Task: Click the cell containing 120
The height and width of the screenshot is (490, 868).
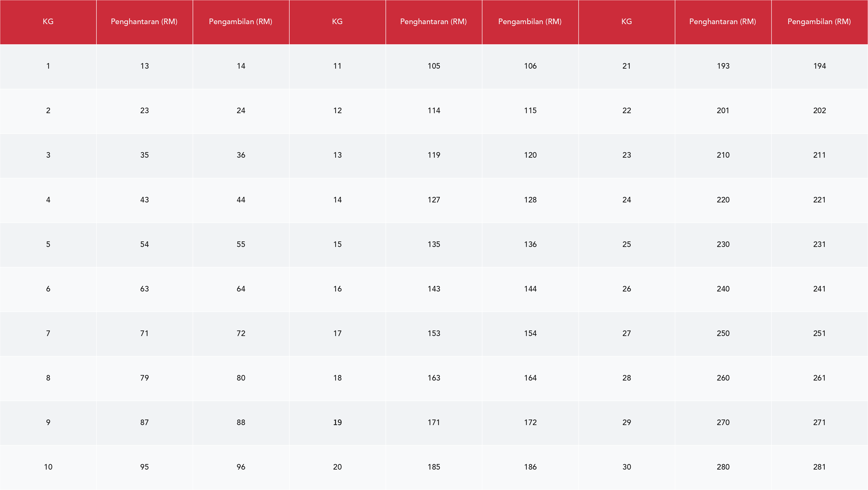Action: click(530, 155)
